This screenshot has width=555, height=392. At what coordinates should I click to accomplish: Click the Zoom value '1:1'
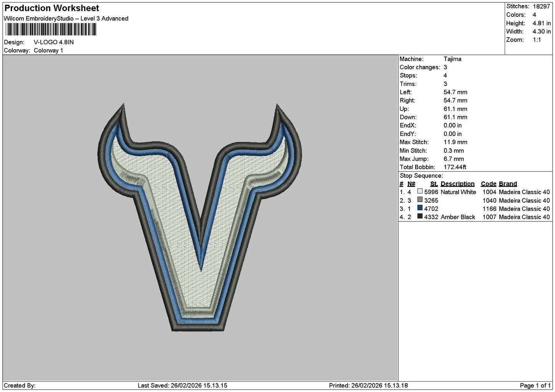537,40
